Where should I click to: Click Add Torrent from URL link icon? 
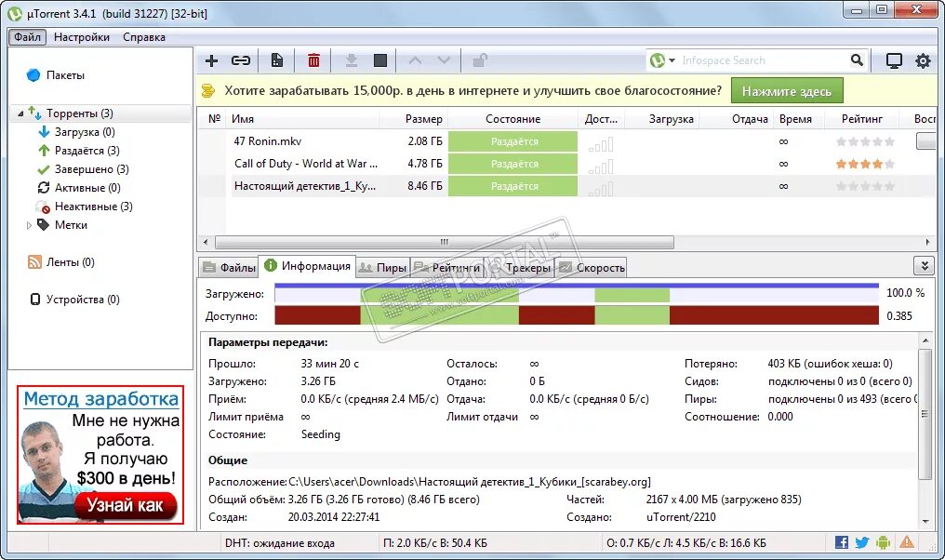[241, 60]
